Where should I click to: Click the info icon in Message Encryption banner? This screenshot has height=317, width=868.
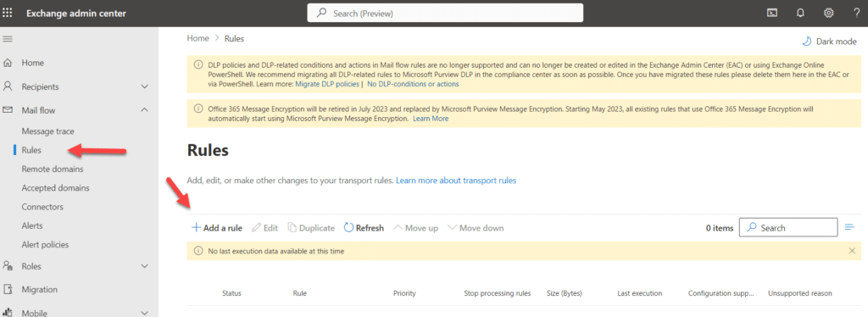198,109
